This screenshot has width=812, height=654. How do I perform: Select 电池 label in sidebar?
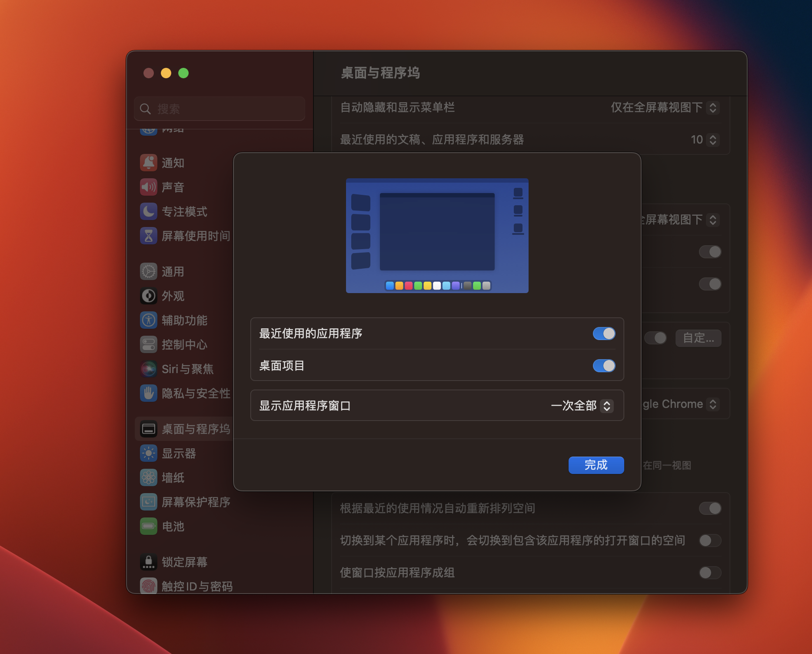[x=173, y=526]
